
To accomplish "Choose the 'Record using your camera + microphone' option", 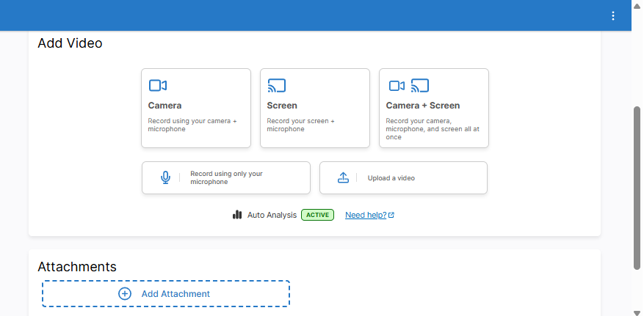I will [x=192, y=125].
